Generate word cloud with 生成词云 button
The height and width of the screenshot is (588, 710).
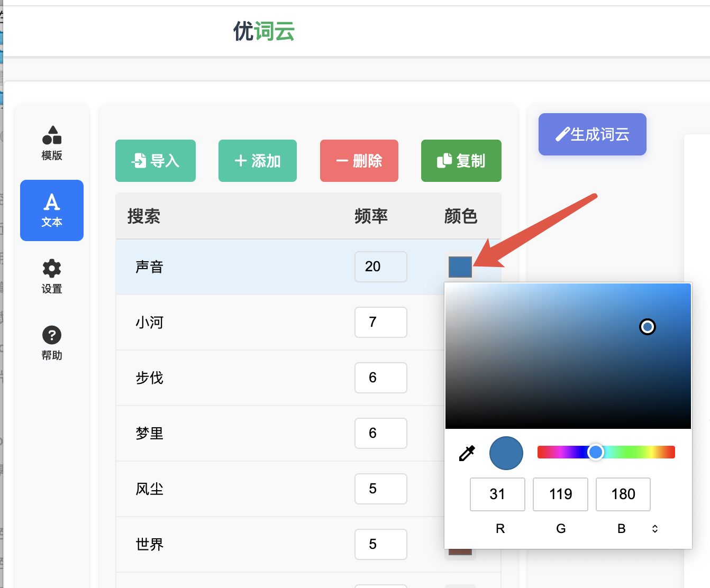(x=592, y=134)
